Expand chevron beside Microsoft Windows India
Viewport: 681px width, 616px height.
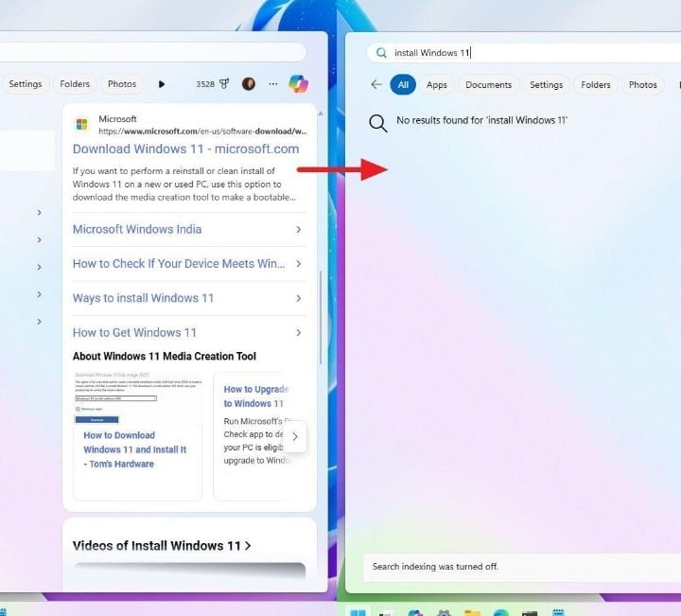point(298,229)
